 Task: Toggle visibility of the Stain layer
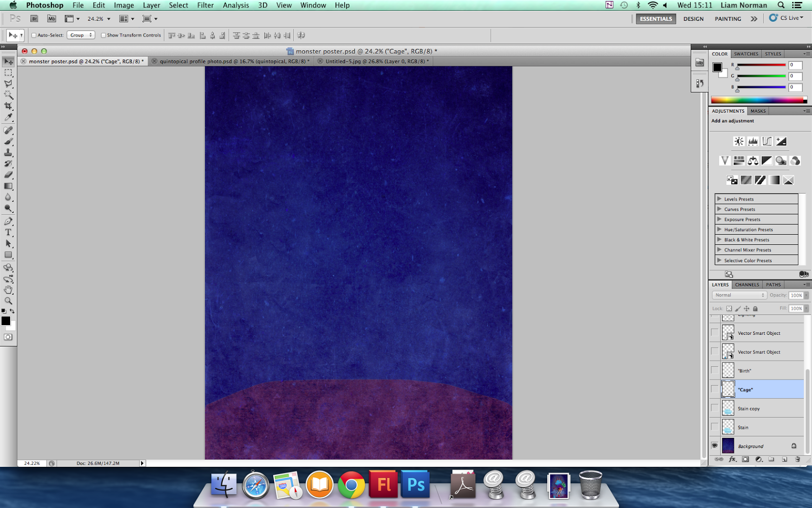(715, 427)
